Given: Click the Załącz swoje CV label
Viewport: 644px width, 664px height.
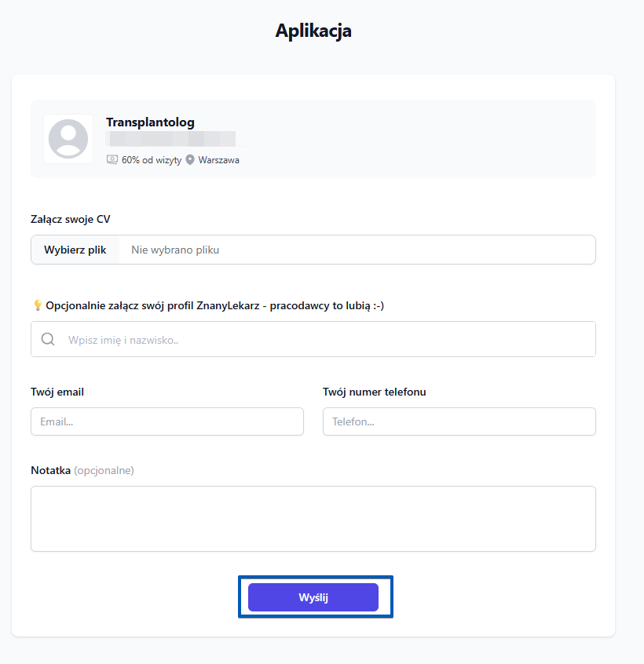Looking at the screenshot, I should click(x=72, y=219).
